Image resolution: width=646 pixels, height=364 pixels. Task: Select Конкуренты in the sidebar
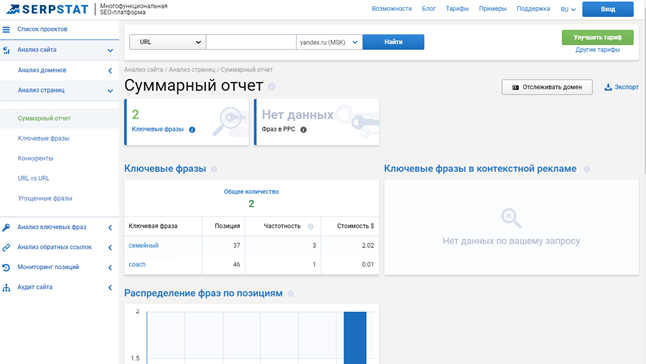tap(35, 159)
